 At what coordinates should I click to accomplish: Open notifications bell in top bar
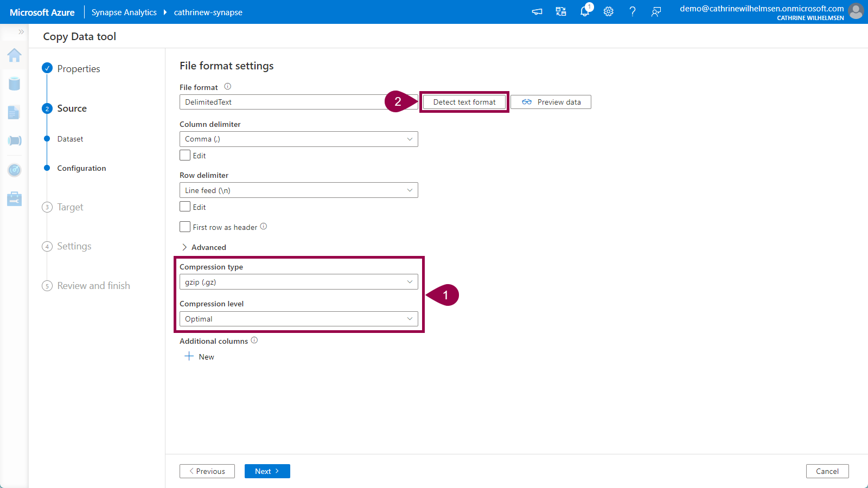[x=585, y=12]
